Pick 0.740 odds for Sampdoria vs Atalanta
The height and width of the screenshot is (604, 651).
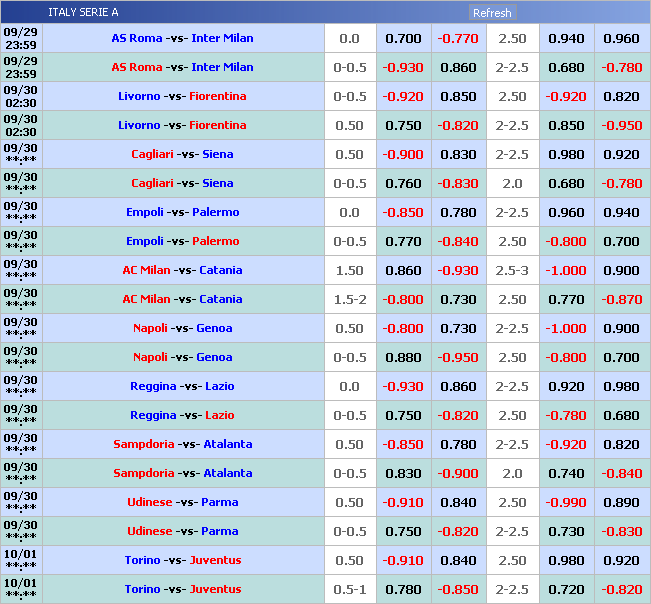coord(566,474)
